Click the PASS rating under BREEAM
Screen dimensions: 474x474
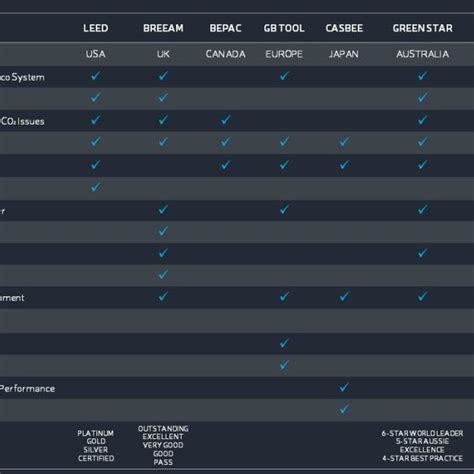pyautogui.click(x=163, y=462)
